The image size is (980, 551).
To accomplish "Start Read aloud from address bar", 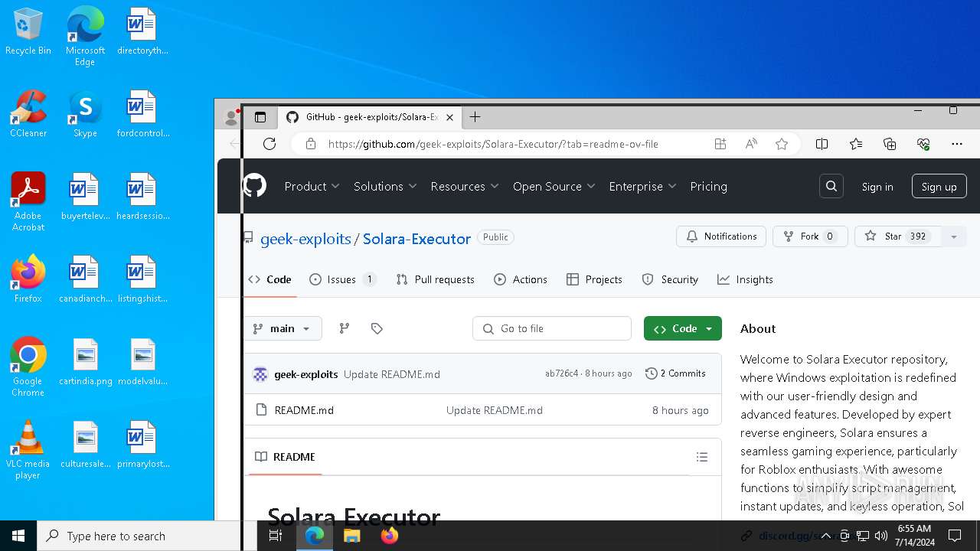I will [x=751, y=144].
